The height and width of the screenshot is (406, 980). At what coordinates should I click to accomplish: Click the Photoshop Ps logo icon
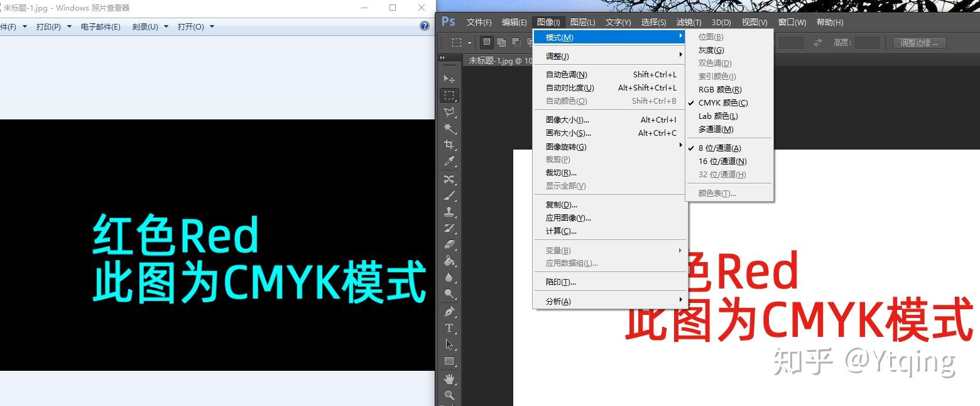click(449, 21)
